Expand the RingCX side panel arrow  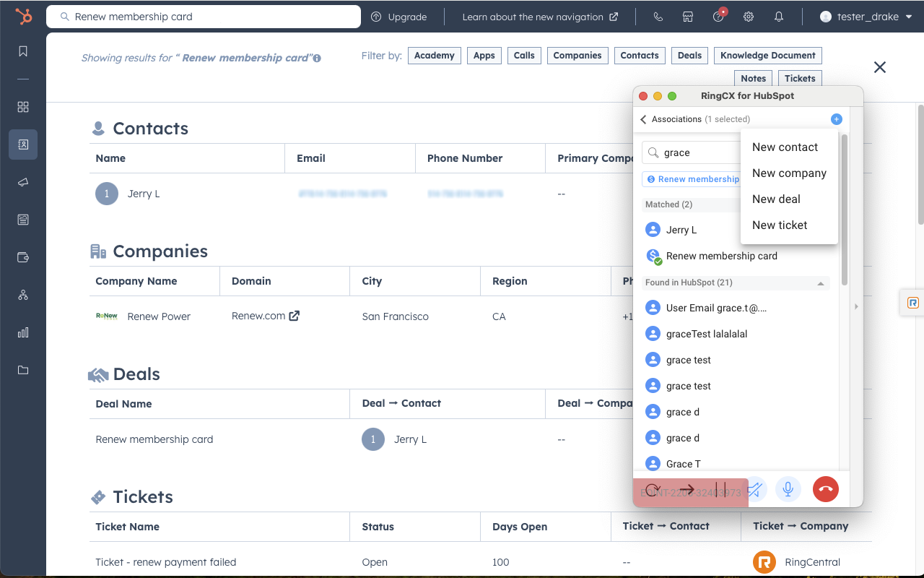(856, 306)
